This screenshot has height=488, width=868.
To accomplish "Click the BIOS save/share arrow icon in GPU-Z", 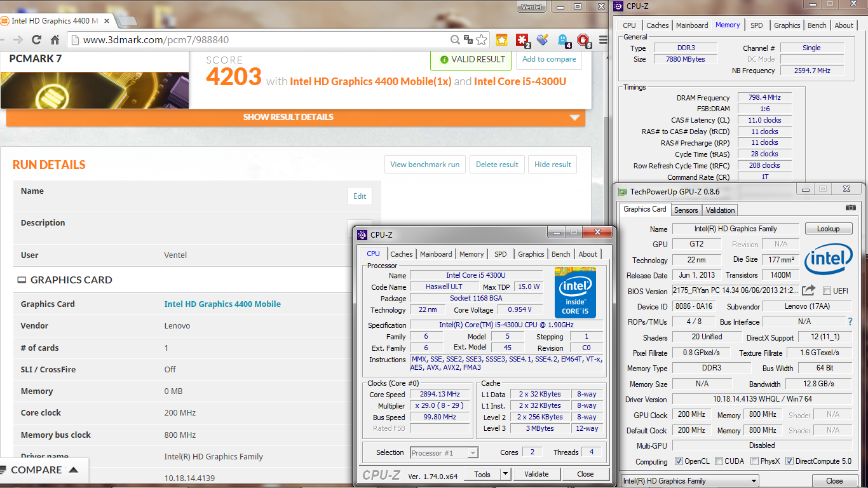I will [808, 290].
